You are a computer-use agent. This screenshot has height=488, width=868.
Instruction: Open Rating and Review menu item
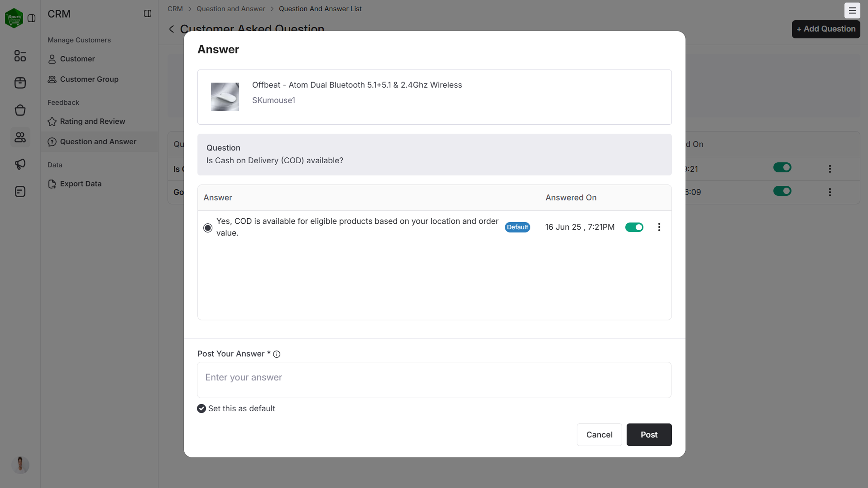(x=92, y=121)
